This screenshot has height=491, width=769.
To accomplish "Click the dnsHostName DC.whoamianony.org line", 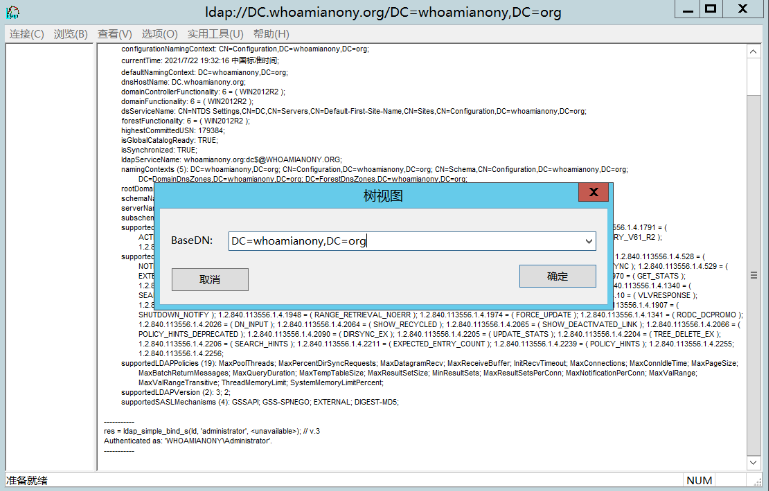I will point(183,82).
